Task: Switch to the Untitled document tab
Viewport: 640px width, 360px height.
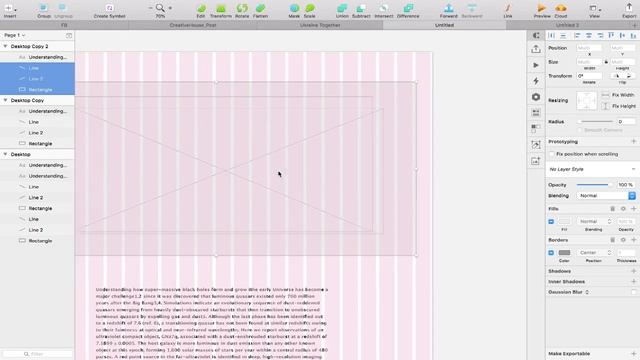Action: [x=444, y=25]
